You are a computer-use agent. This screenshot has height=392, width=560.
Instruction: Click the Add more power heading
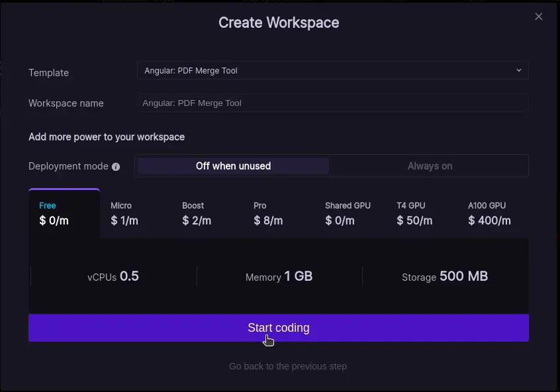click(x=107, y=137)
